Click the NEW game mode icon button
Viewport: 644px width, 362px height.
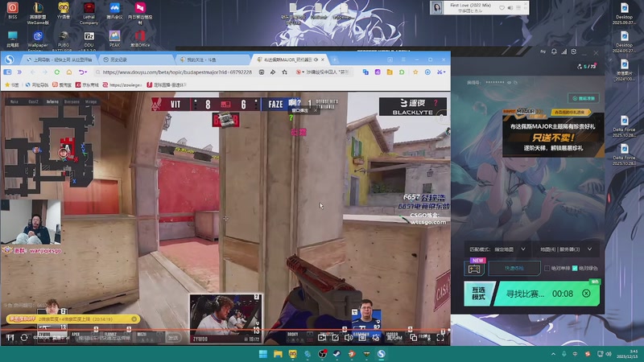(x=474, y=269)
